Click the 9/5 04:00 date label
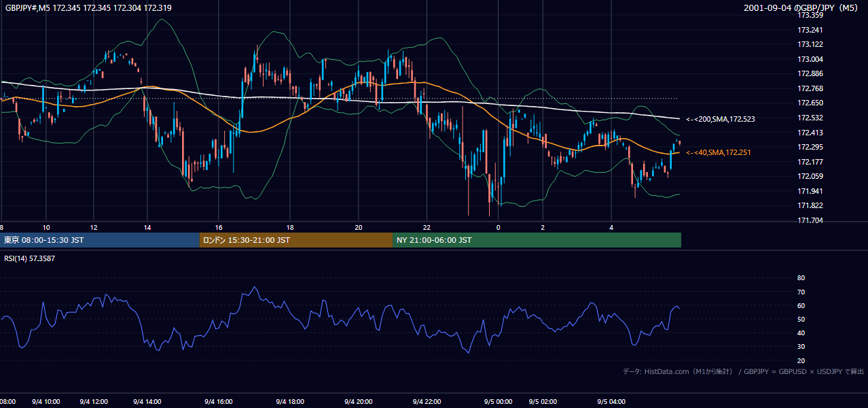Viewport: 868px width, 408px height. (611, 402)
